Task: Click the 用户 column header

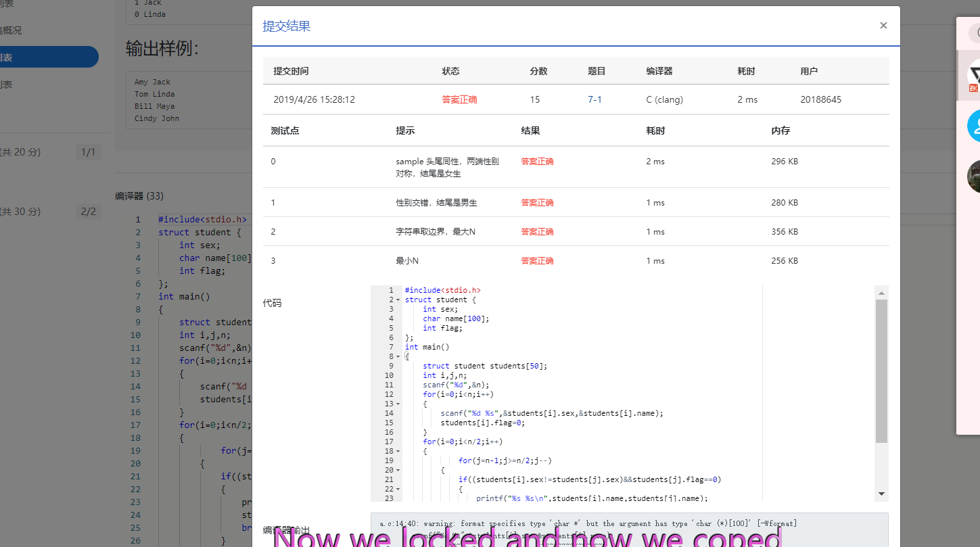Action: pyautogui.click(x=809, y=71)
